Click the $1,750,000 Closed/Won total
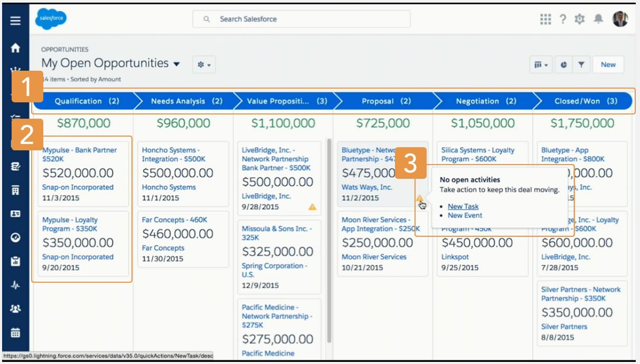The height and width of the screenshot is (364, 640). pos(582,123)
